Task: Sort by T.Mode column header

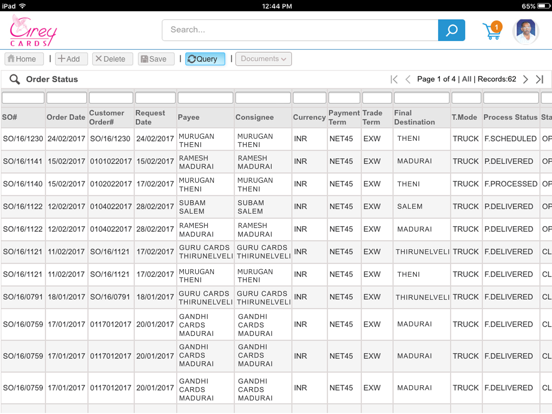Action: (x=466, y=117)
